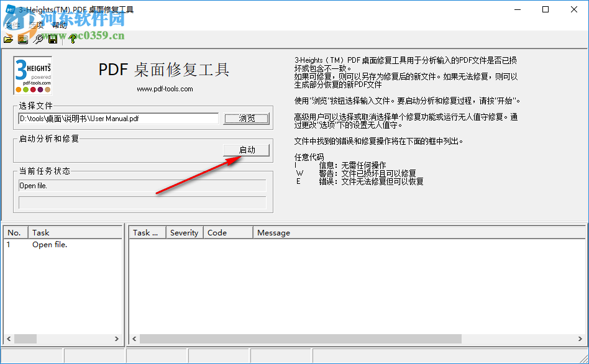Click the 3-Heights powered logo
Screen dimensions: 589x364
[32, 74]
